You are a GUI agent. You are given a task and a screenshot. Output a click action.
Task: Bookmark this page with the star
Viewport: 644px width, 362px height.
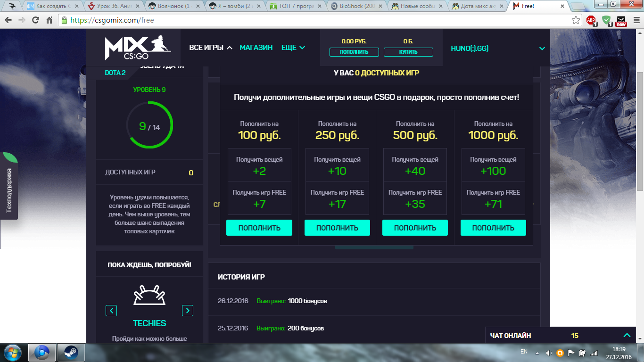click(x=576, y=20)
